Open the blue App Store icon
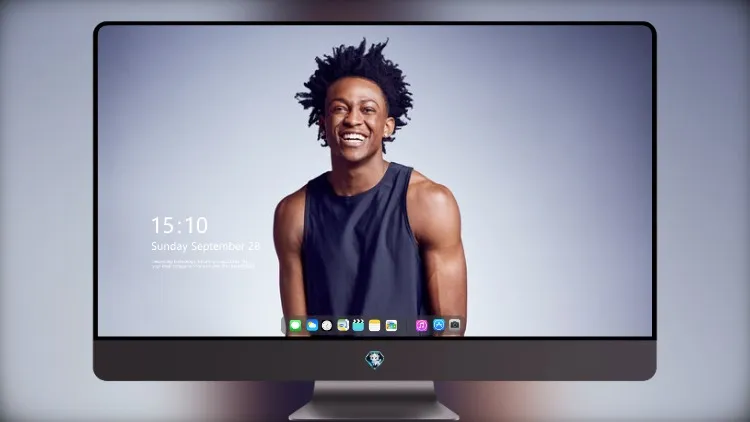 (439, 325)
